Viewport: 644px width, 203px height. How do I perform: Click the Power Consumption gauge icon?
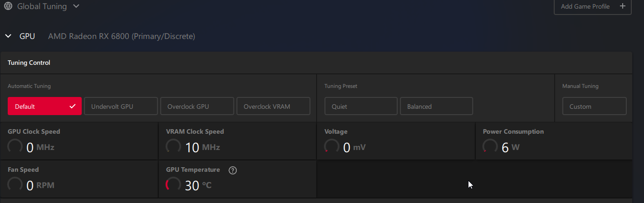pos(490,146)
